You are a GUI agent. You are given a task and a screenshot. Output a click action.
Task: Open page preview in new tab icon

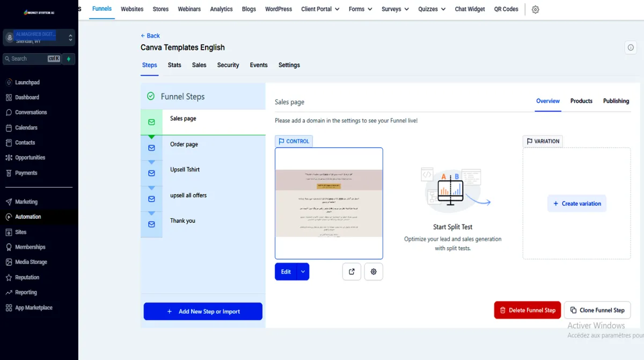(x=352, y=272)
